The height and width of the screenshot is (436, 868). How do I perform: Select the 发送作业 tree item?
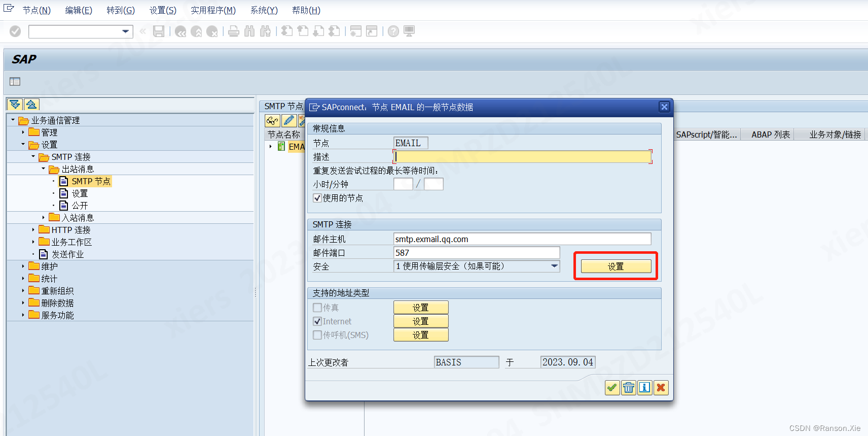pos(67,254)
